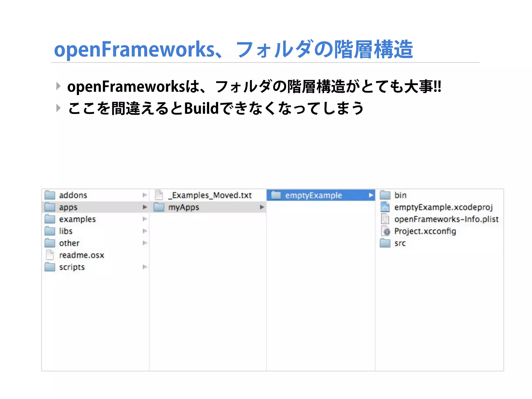Click the emptyExample folder icon
532x399 pixels.
coord(276,195)
